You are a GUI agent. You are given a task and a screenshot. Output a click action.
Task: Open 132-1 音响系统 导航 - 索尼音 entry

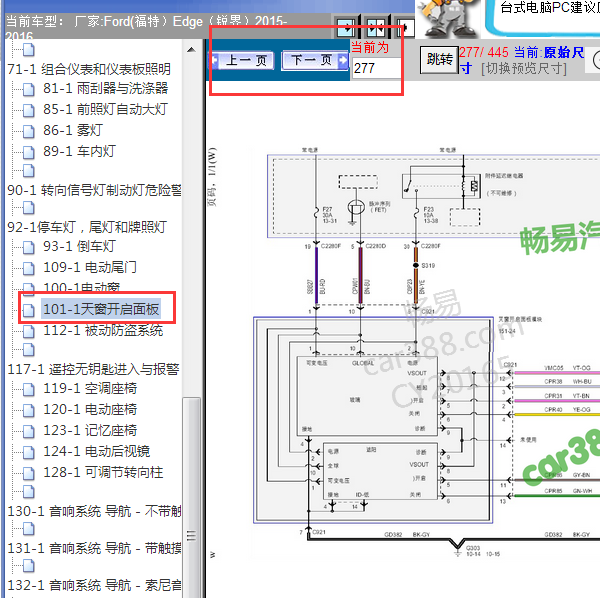coord(94,586)
